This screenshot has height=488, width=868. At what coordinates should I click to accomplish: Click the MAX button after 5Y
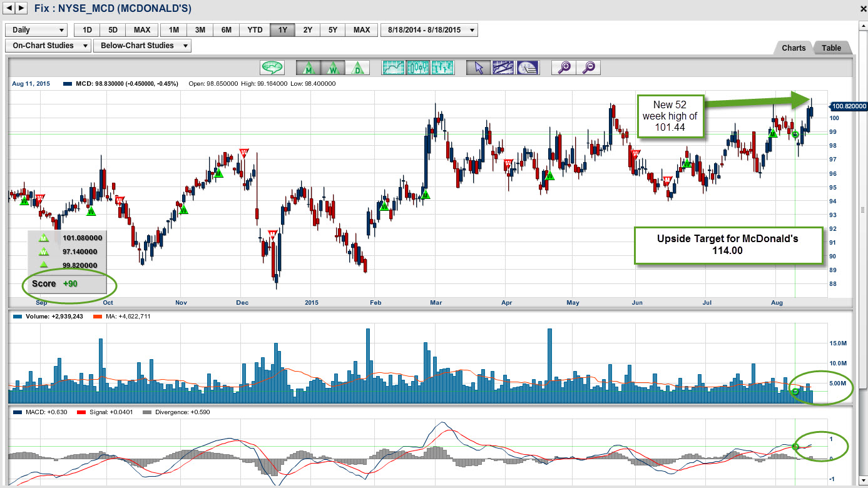coord(362,30)
